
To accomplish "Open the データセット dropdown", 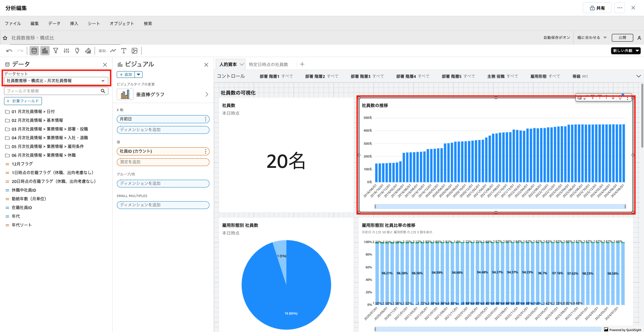I will point(56,81).
